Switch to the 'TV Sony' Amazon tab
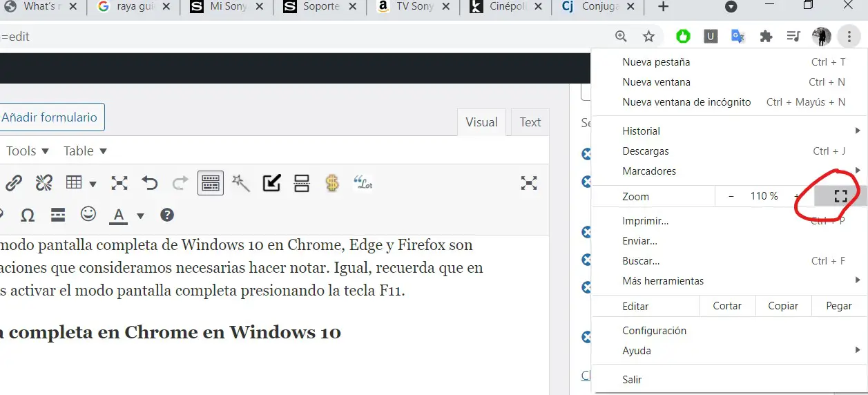 click(x=412, y=7)
